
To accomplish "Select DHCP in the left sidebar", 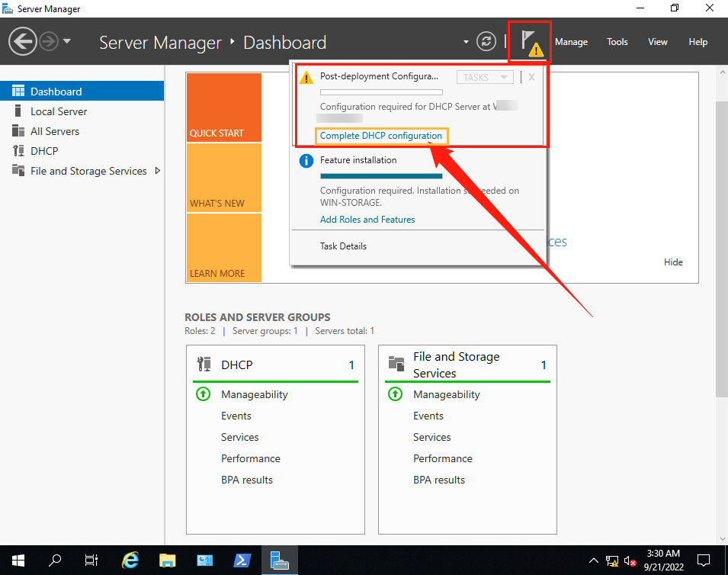I will tap(44, 151).
